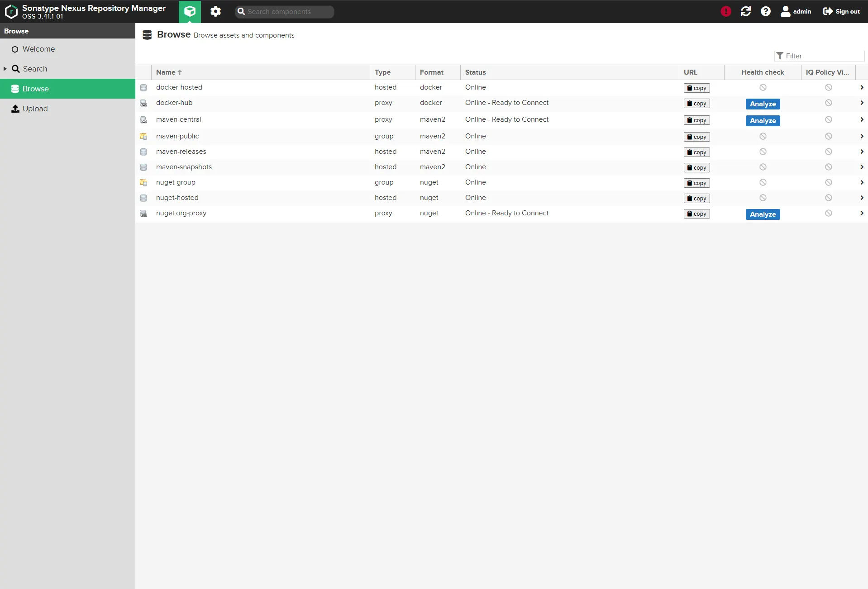Open nuget.org-proxy row chevron

tap(862, 213)
